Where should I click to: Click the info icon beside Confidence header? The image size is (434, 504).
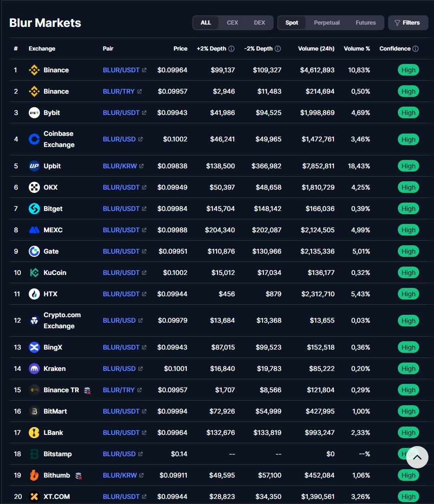[x=415, y=49]
